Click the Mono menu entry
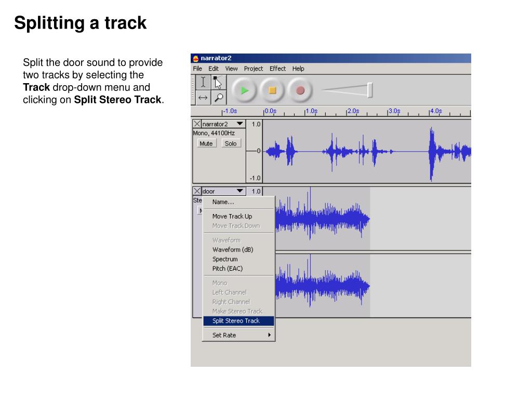This screenshot has height=399, width=532. click(x=238, y=283)
